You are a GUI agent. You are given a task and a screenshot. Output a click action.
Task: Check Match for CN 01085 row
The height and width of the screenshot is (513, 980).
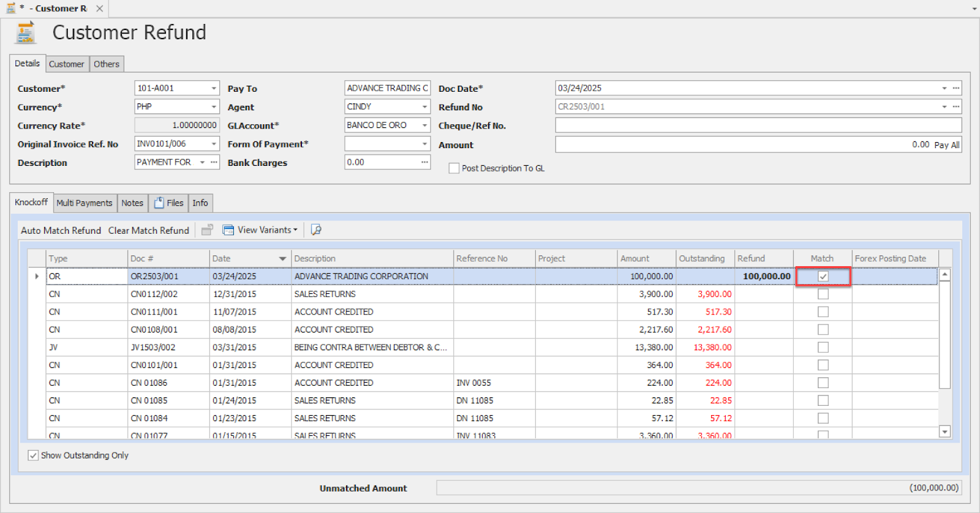[x=823, y=400]
